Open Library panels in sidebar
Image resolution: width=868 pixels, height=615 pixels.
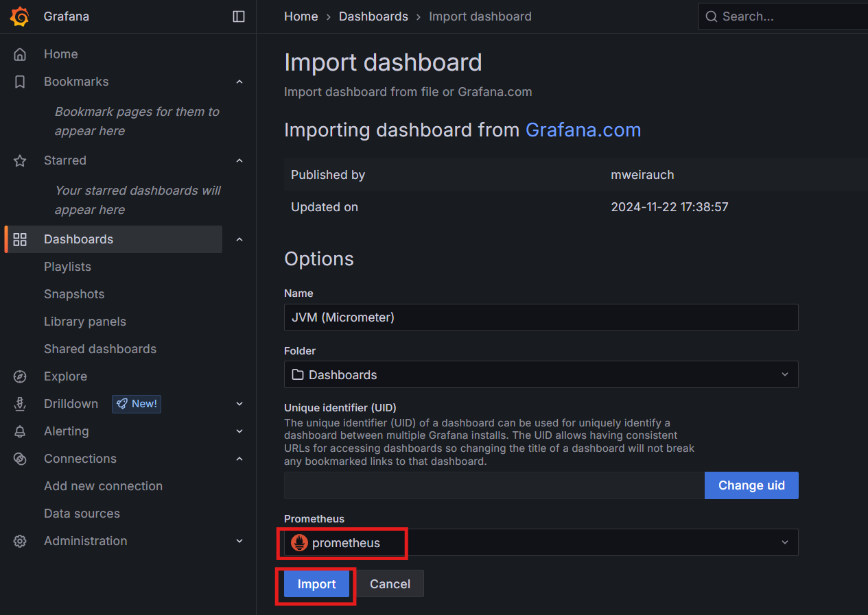click(85, 322)
